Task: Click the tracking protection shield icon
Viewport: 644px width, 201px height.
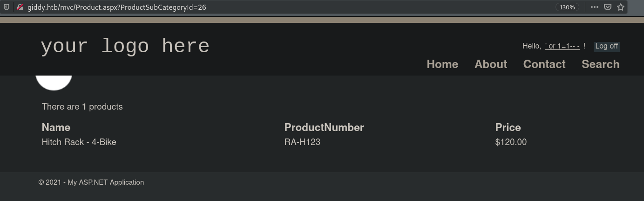Action: click(7, 7)
